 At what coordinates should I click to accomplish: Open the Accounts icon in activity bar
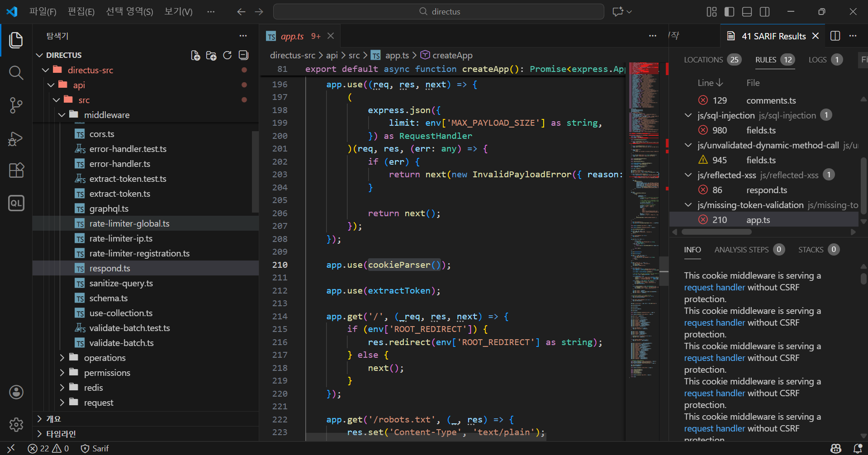pyautogui.click(x=16, y=392)
